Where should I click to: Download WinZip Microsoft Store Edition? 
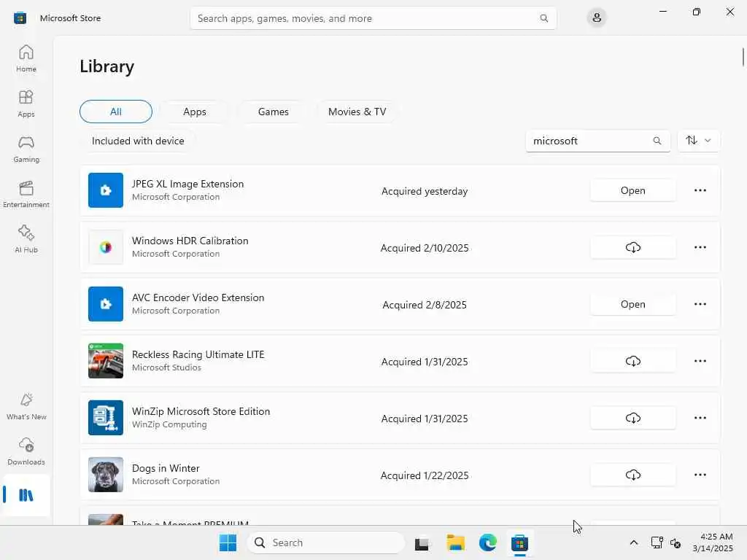coord(632,418)
